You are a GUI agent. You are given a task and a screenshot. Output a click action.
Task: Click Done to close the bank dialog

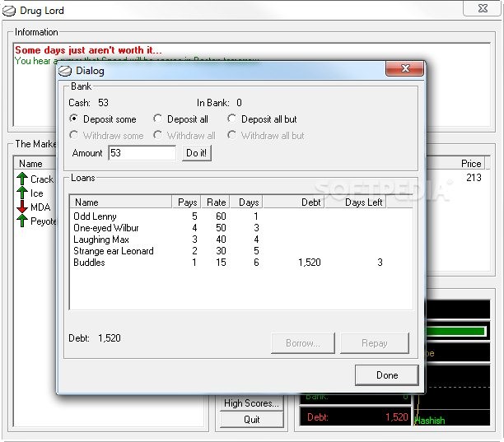click(387, 375)
